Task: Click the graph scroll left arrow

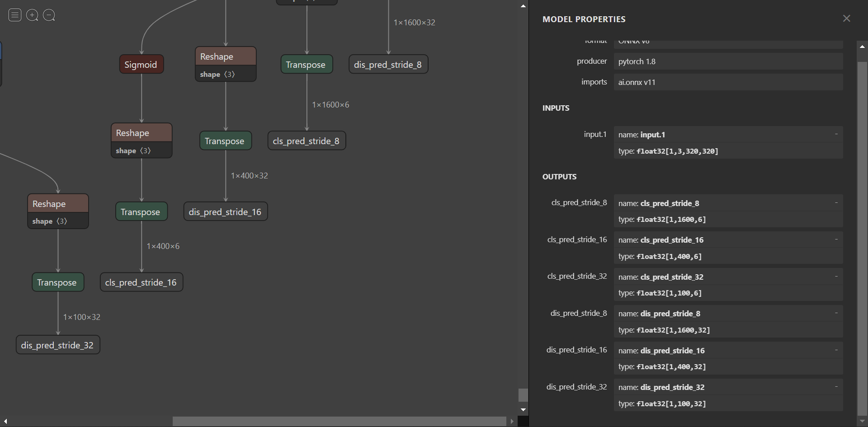Action: pos(5,422)
